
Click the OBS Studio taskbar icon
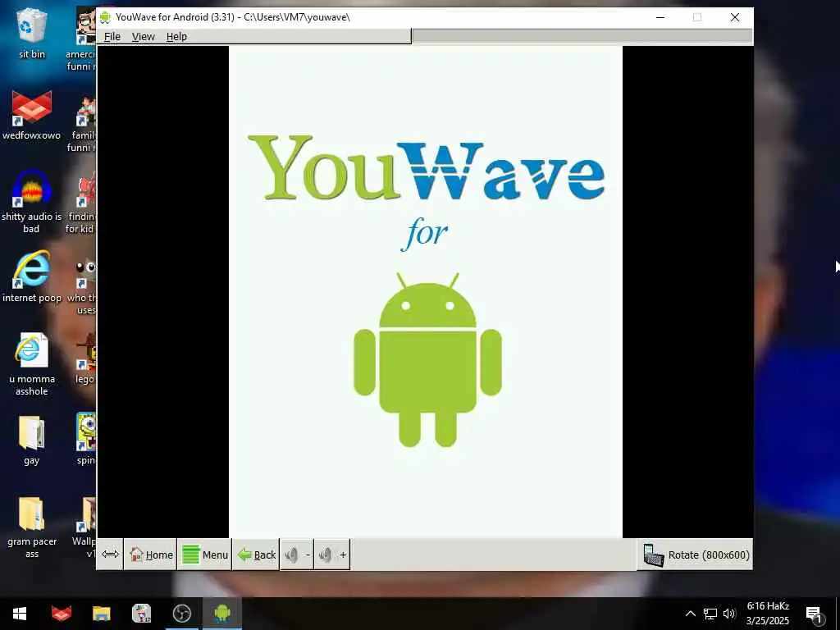tap(182, 614)
